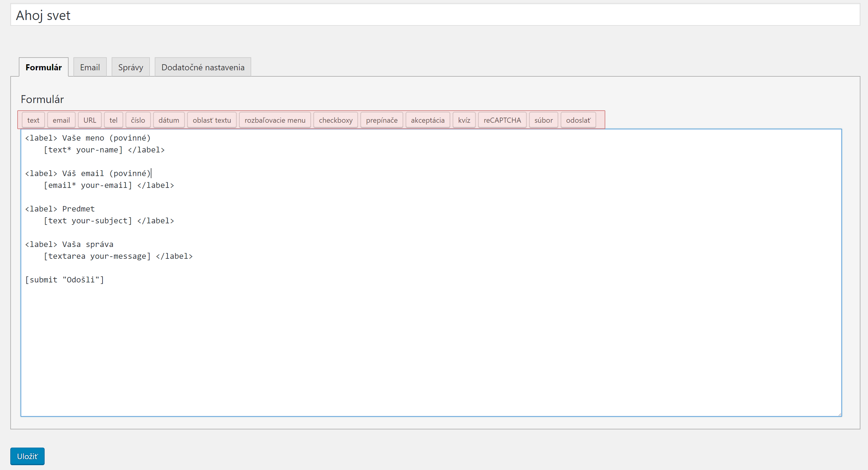
Task: Go to Dodatočné nastavenia tab
Action: point(202,67)
